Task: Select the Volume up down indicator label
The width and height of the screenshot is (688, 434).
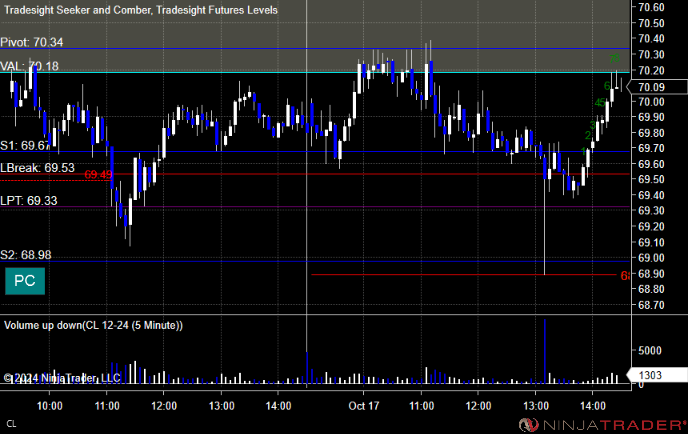Action: click(93, 326)
